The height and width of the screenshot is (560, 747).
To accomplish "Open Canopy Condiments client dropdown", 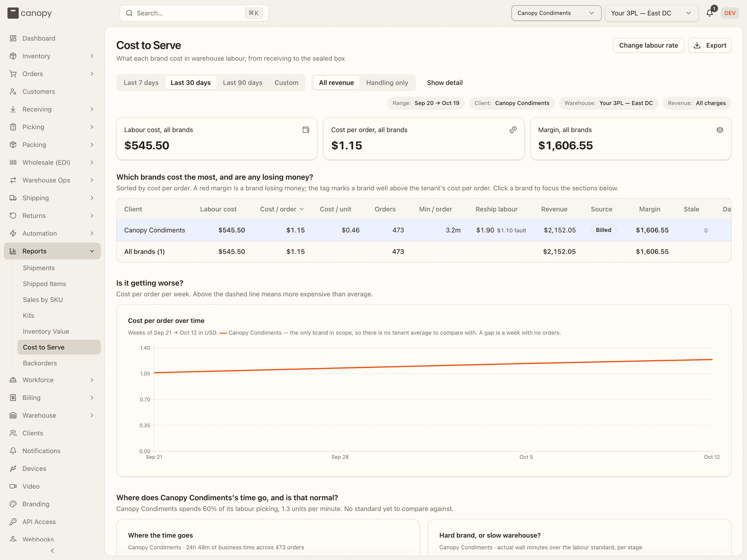I will (556, 13).
